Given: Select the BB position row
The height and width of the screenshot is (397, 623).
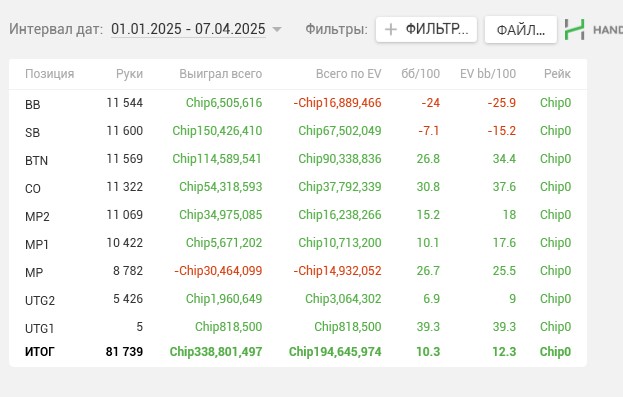Looking at the screenshot, I should coord(298,103).
